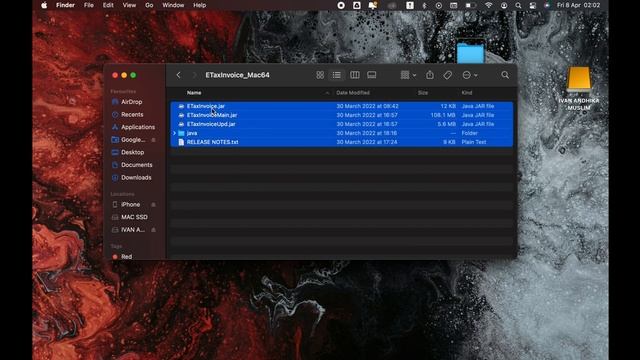This screenshot has height=360, width=640.
Task: Expand the java folder disclosure triangle
Action: (x=174, y=133)
